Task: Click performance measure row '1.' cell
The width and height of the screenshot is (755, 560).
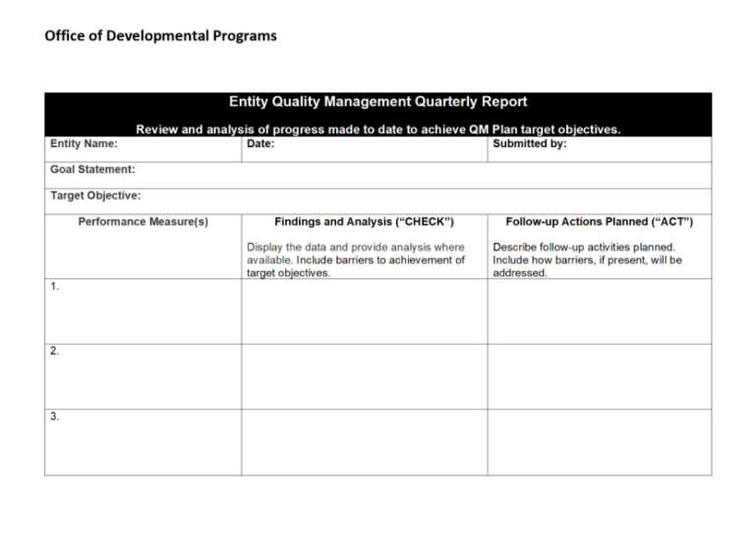Action: [x=143, y=311]
